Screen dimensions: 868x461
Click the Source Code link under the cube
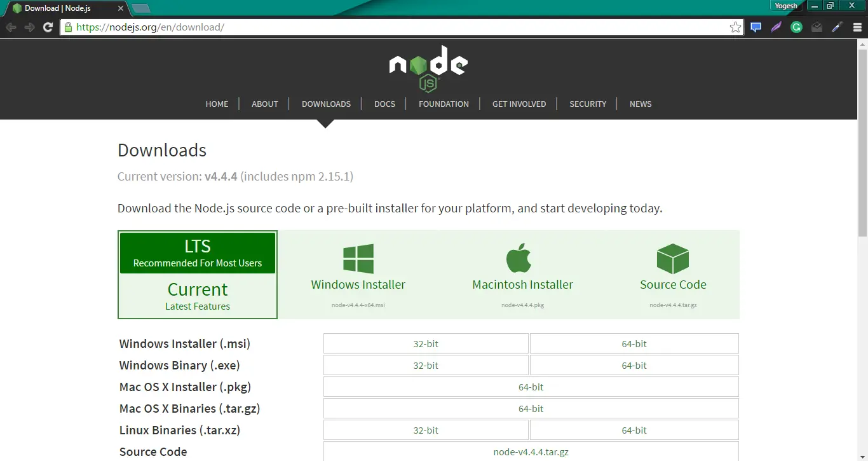click(673, 285)
